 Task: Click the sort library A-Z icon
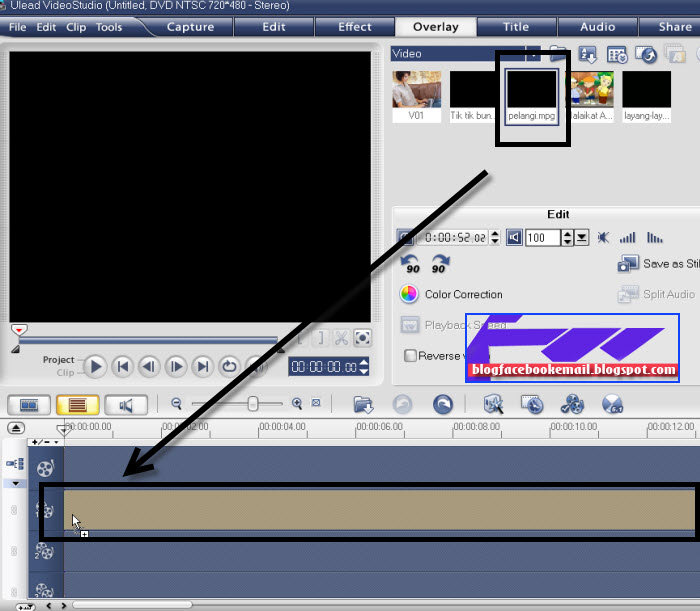[x=588, y=54]
